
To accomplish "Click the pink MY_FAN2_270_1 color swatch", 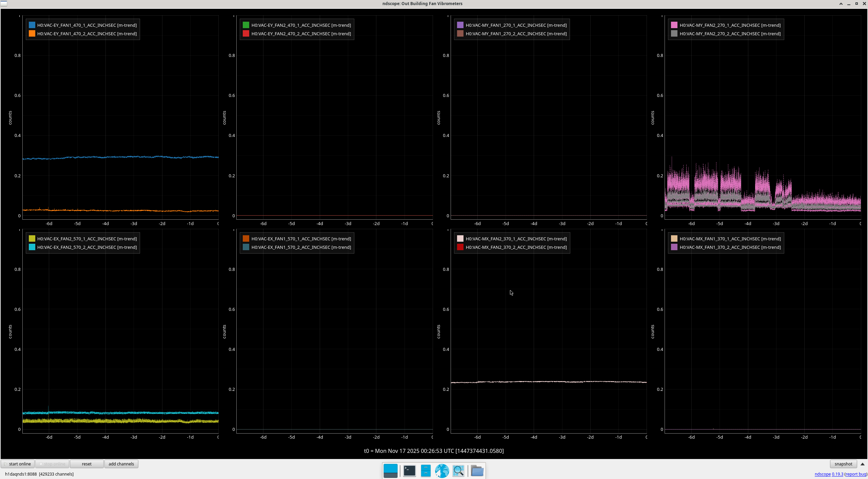I will (674, 25).
